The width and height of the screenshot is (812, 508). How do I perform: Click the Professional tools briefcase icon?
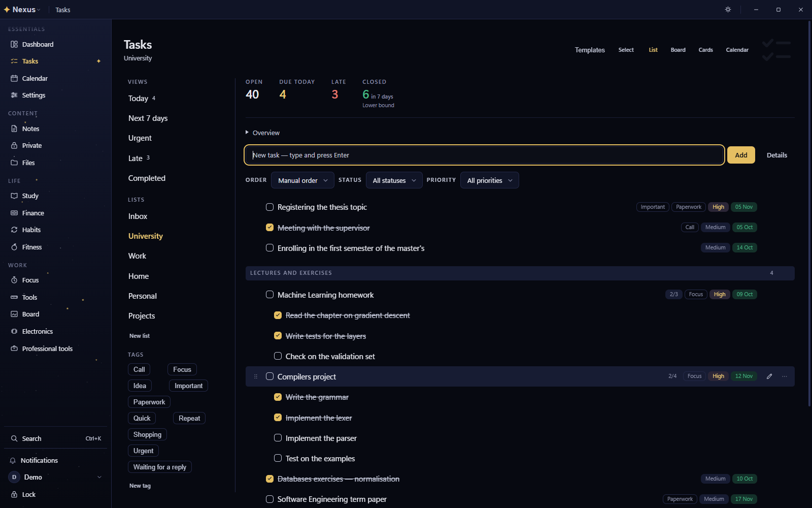click(x=14, y=348)
